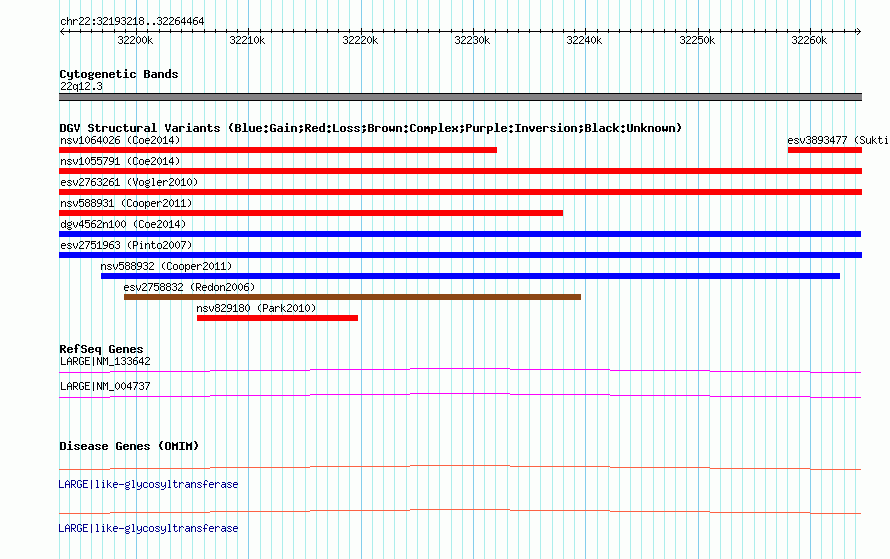Click the DGV Structural Variants track title
The width and height of the screenshot is (890, 559).
(x=371, y=128)
